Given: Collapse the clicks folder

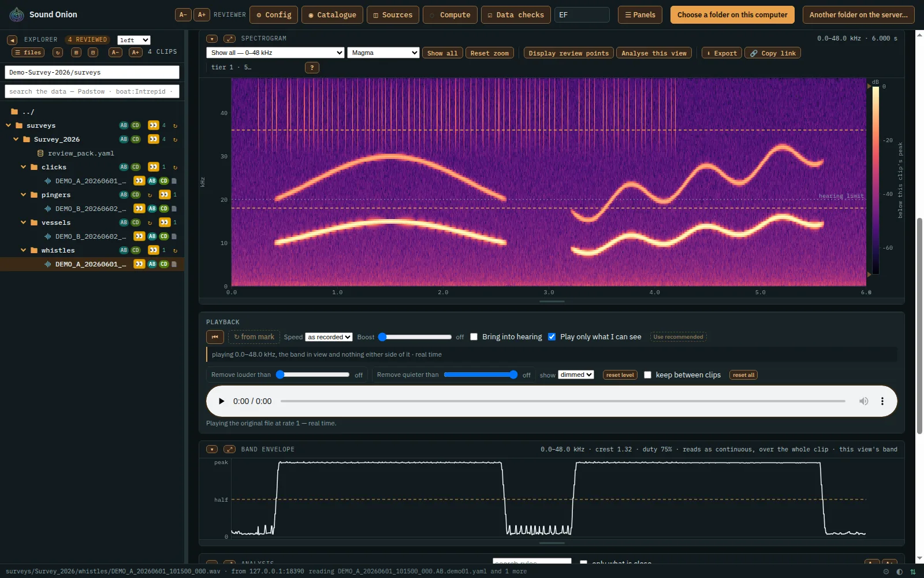Looking at the screenshot, I should tap(24, 167).
